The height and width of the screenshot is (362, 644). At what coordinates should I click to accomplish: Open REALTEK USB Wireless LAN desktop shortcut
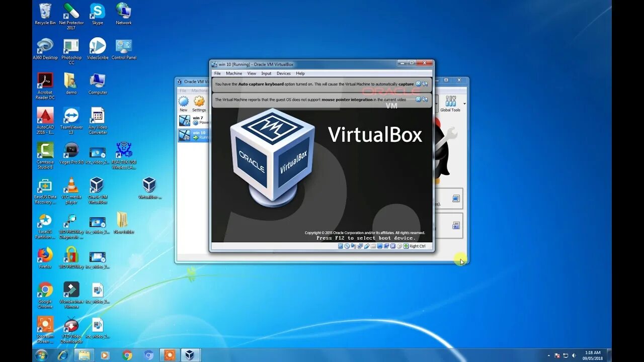click(x=124, y=156)
